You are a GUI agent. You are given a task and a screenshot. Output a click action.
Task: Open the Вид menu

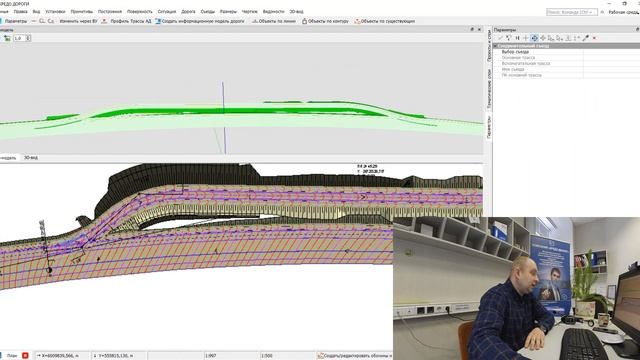point(36,12)
